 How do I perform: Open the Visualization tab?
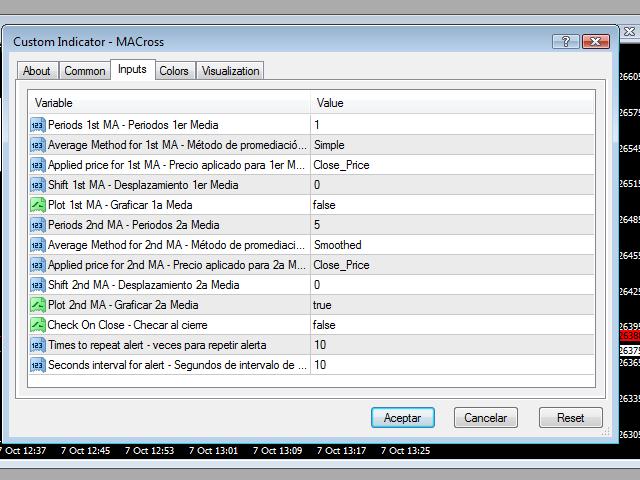click(x=230, y=71)
